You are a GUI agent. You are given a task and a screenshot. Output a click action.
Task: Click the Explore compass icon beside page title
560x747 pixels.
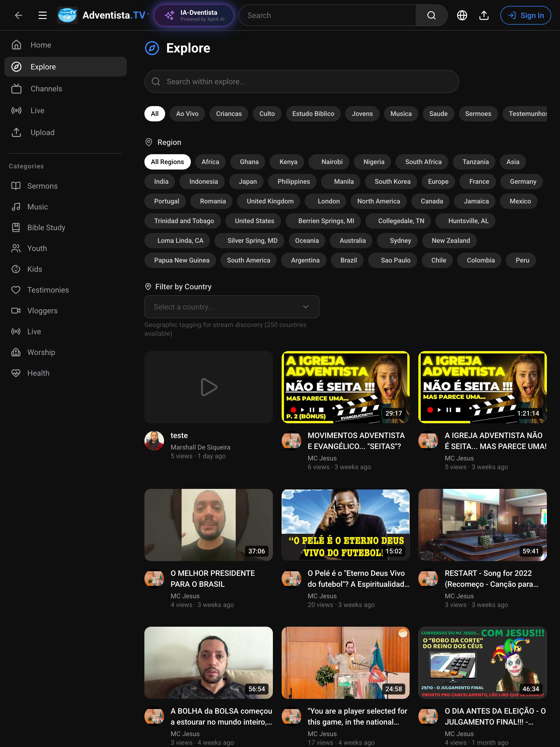pyautogui.click(x=152, y=48)
